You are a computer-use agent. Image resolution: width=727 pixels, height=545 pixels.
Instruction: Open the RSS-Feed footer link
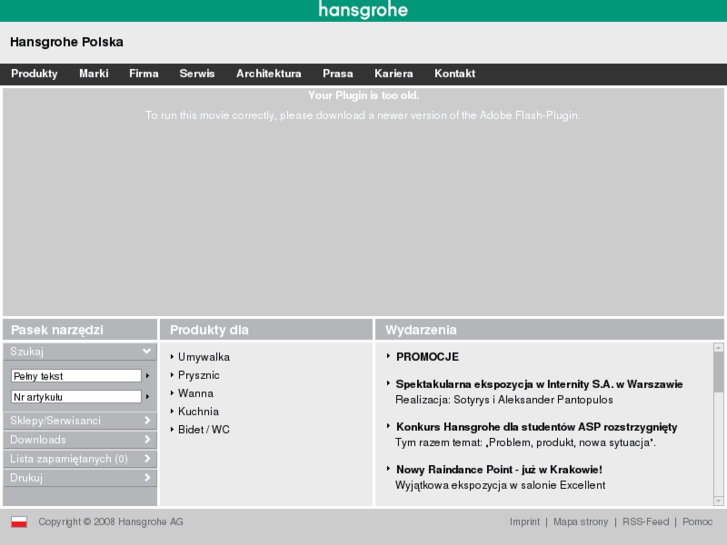click(645, 522)
